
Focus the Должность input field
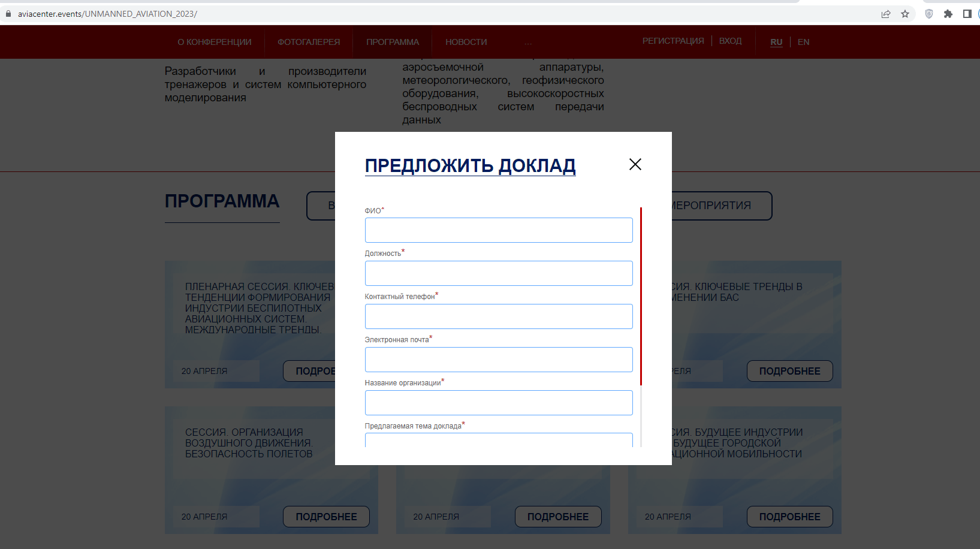point(499,273)
